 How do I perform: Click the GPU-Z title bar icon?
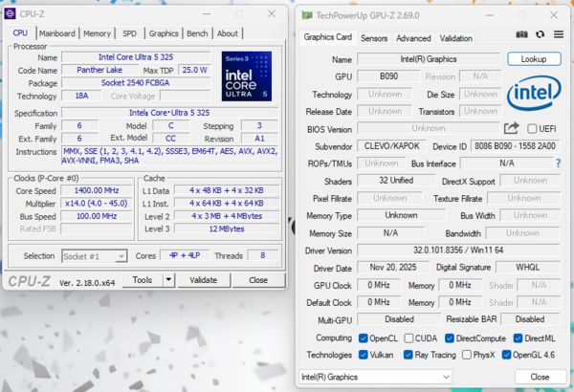pos(307,15)
